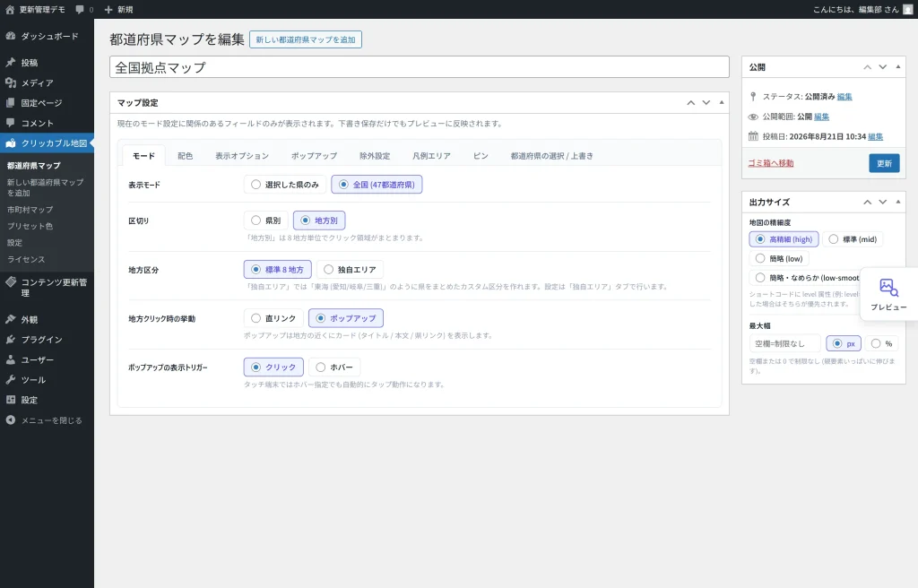Select 選択した県のみ display mode
This screenshot has height=588, width=918.
click(x=285, y=185)
